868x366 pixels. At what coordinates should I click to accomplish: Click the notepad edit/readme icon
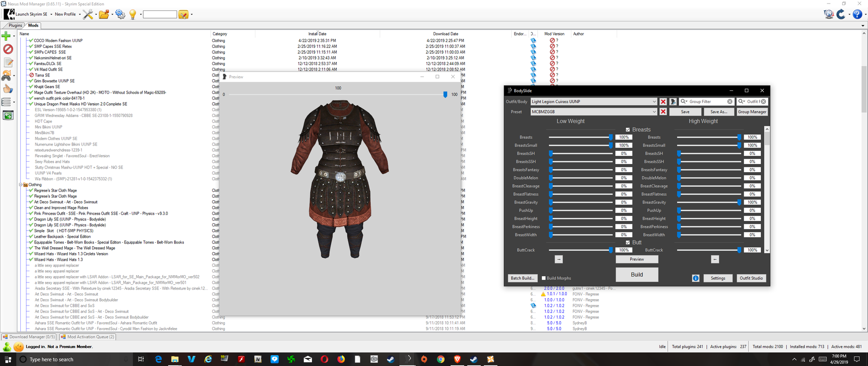[8, 62]
